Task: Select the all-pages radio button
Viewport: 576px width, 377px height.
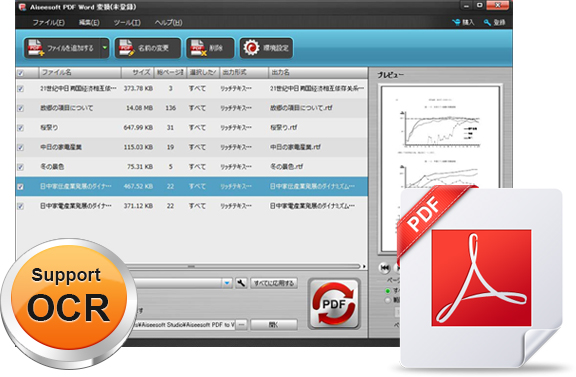Action: pos(387,291)
